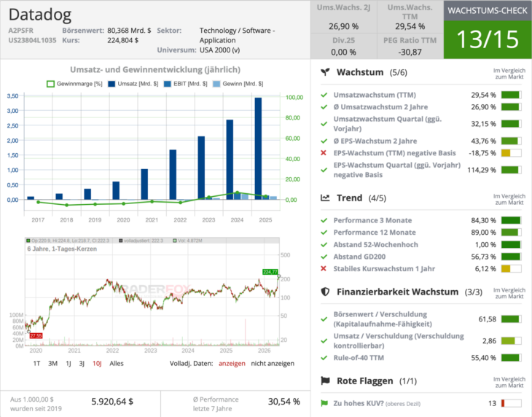Click anzeigen for Volladj. Daten

click(232, 363)
